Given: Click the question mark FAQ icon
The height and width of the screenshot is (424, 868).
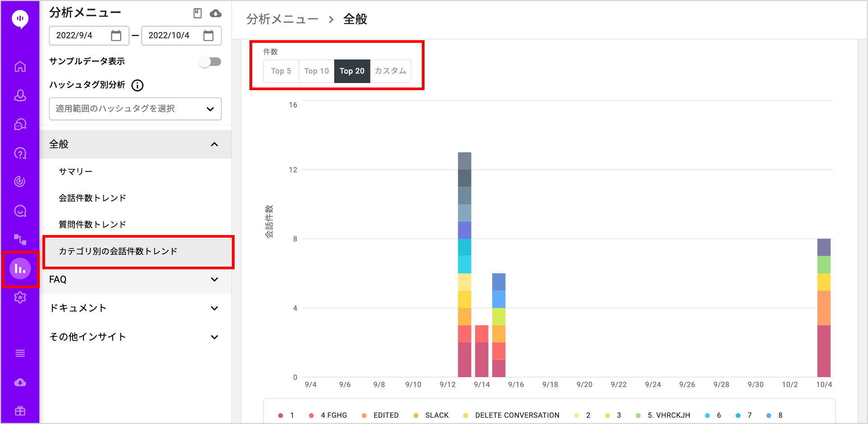Looking at the screenshot, I should 20,153.
